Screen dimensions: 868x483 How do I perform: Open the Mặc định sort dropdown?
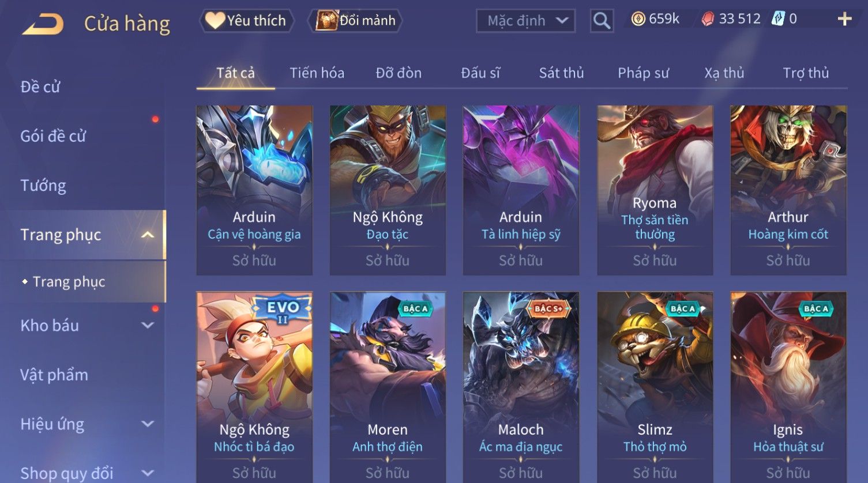click(x=525, y=21)
